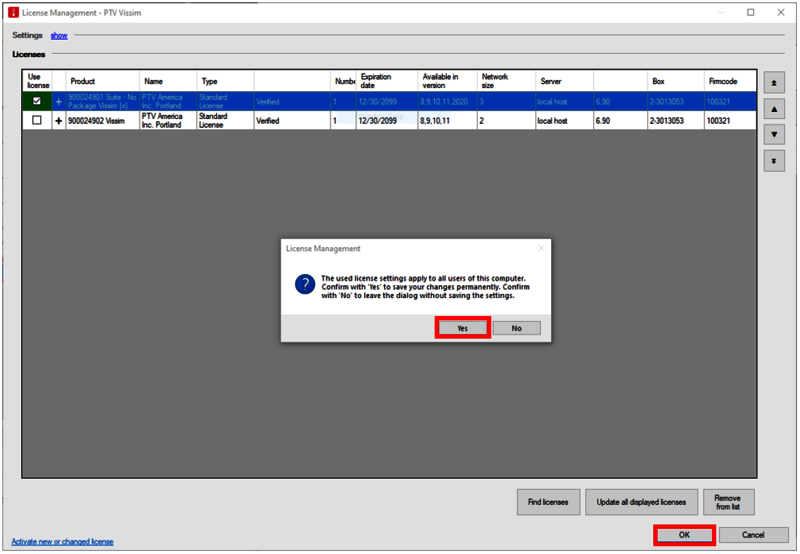800x554 pixels.
Task: Click the PTV Vissim icon in title bar
Action: click(x=12, y=12)
